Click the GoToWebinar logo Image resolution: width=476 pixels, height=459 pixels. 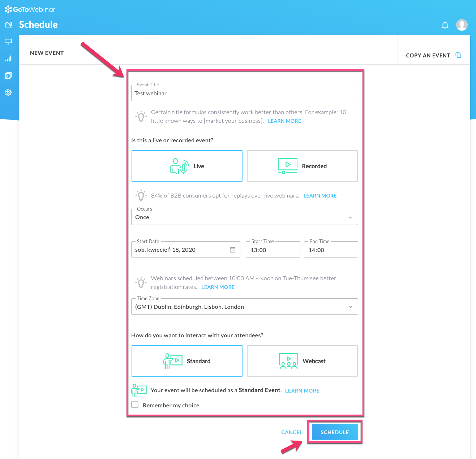(x=30, y=9)
